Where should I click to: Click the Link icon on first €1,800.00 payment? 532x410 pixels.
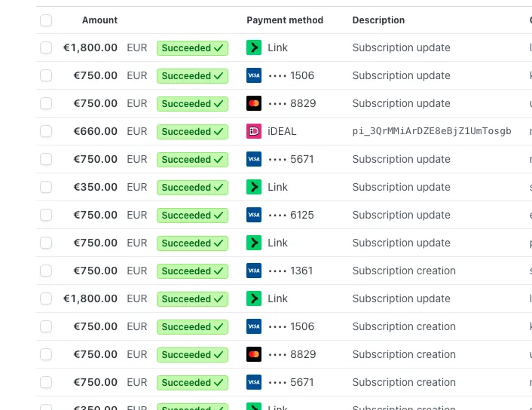click(x=254, y=47)
